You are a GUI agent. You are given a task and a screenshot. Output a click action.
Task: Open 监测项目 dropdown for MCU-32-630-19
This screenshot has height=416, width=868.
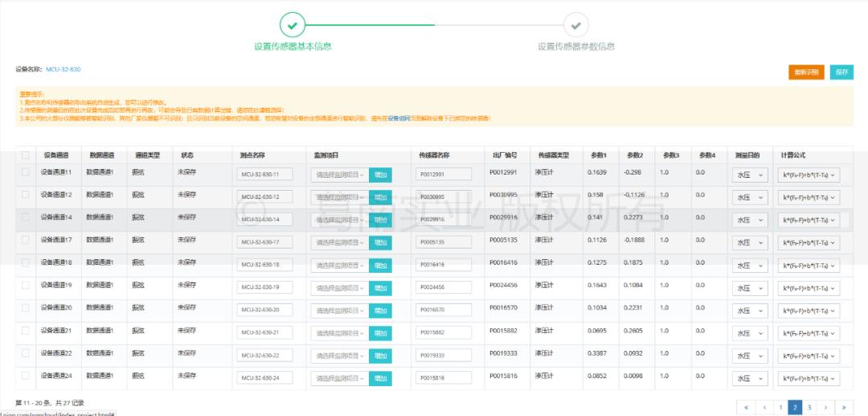pyautogui.click(x=340, y=287)
